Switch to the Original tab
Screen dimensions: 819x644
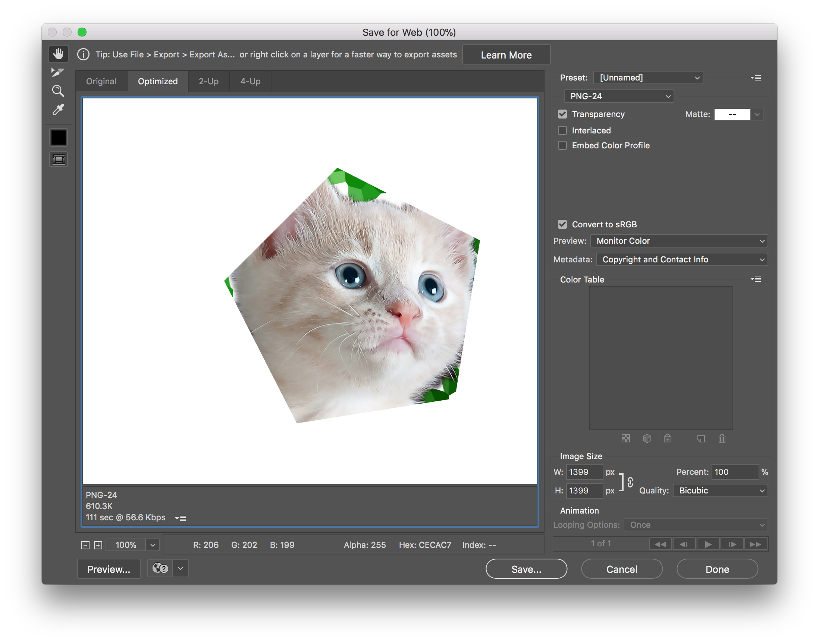101,82
